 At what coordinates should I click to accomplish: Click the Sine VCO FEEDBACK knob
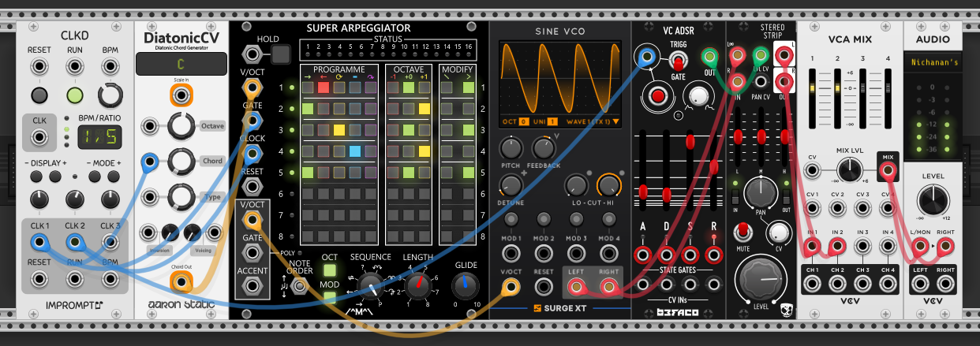point(543,147)
